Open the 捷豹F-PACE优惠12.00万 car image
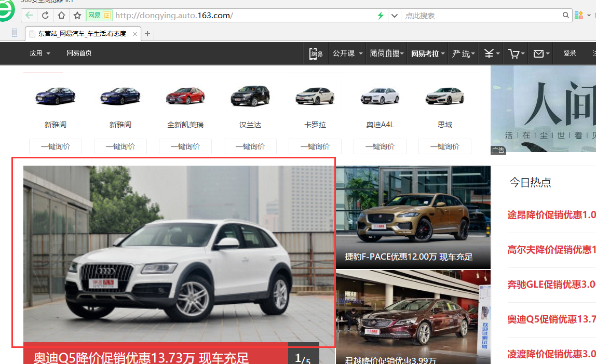This screenshot has height=364, width=596. click(x=413, y=217)
